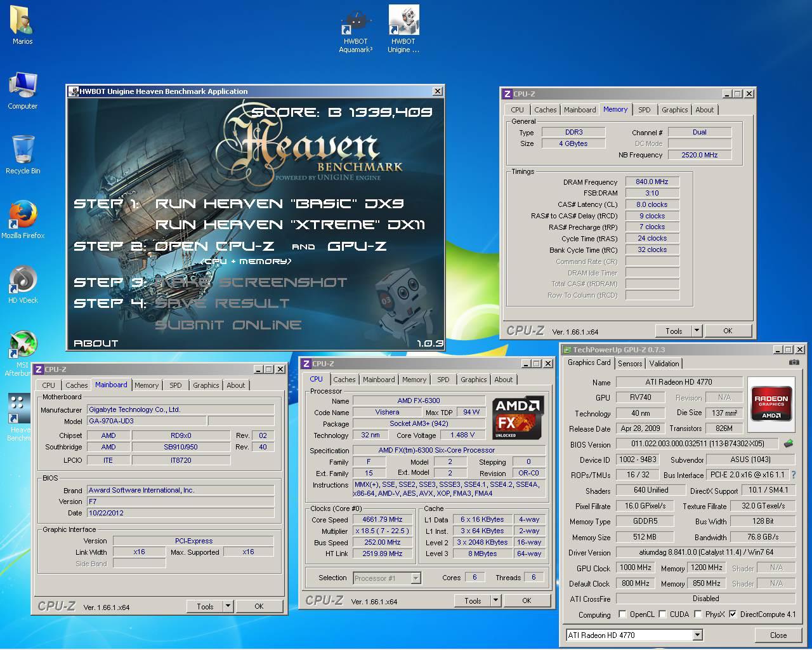Open the Recycle Bin icon
812x650 pixels.
[22, 154]
